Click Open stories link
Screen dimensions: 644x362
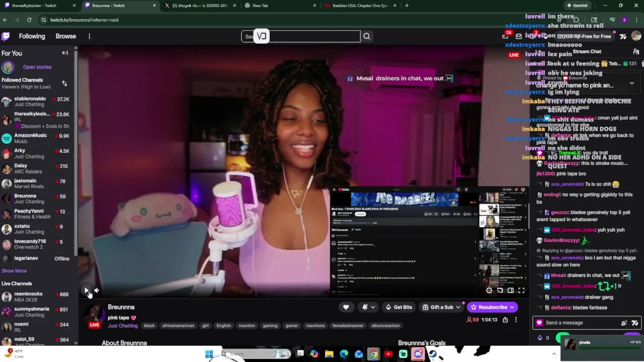pyautogui.click(x=37, y=67)
